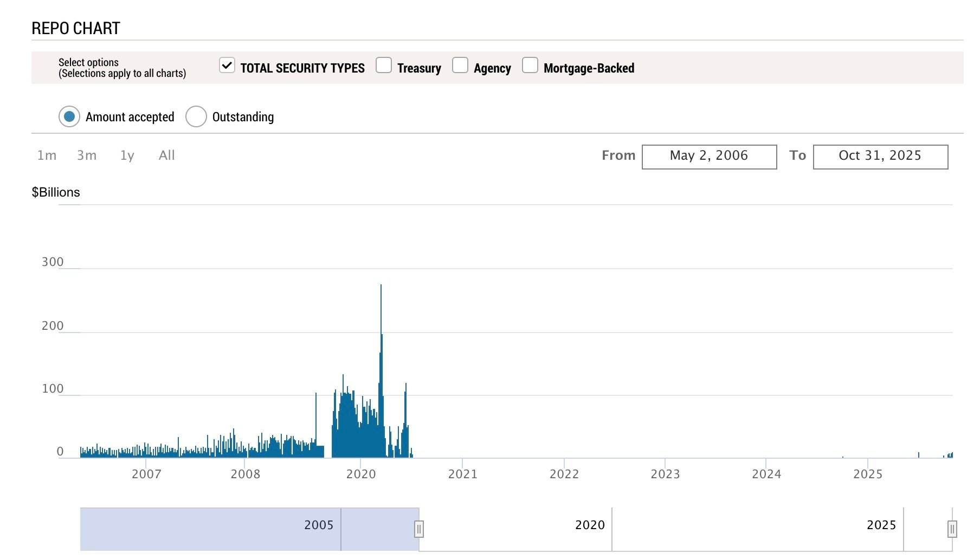
Task: Switch to the Outstanding radio option
Action: (x=196, y=116)
